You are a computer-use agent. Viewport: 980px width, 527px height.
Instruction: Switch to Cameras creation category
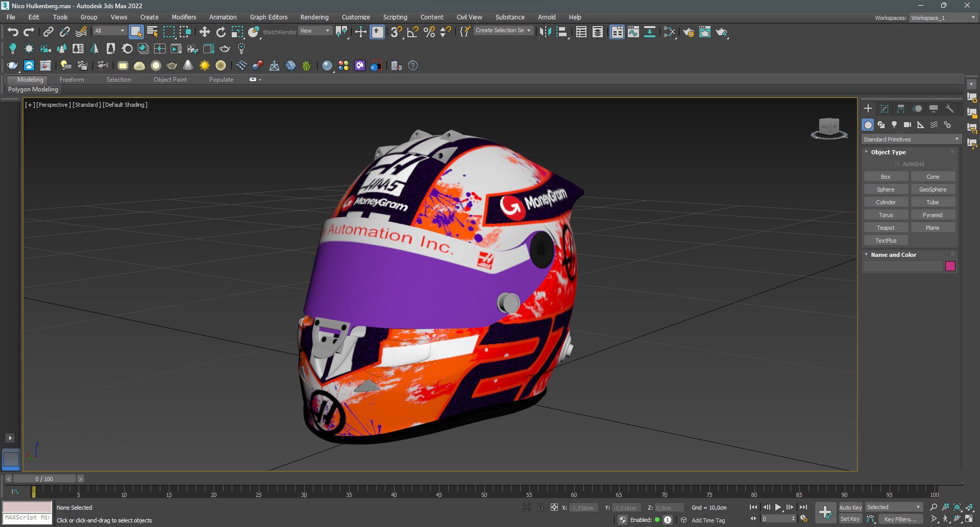click(x=908, y=125)
